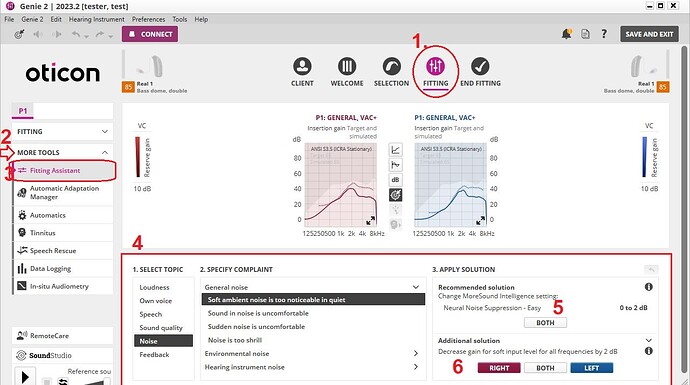Collapse the Additional solution section
This screenshot has width=690, height=385.
[x=649, y=340]
